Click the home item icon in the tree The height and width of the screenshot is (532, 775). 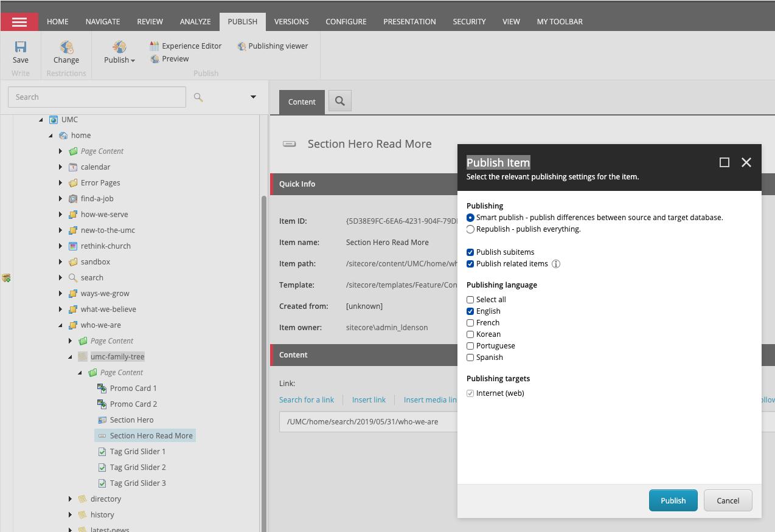63,136
